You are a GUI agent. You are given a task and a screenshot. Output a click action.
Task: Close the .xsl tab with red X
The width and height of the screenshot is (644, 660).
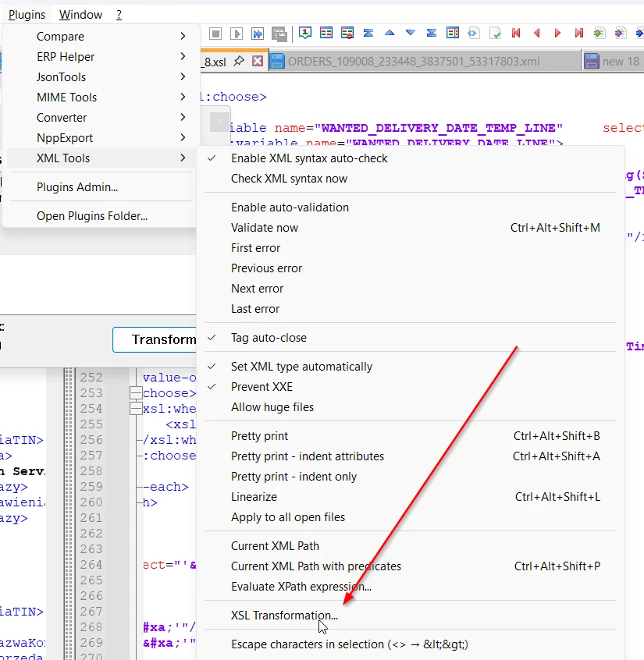point(257,61)
